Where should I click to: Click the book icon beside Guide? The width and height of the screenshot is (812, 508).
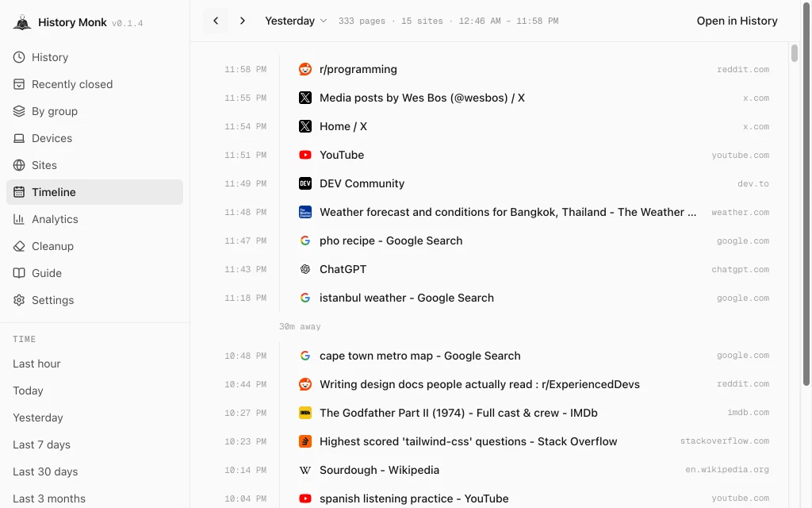pos(19,273)
